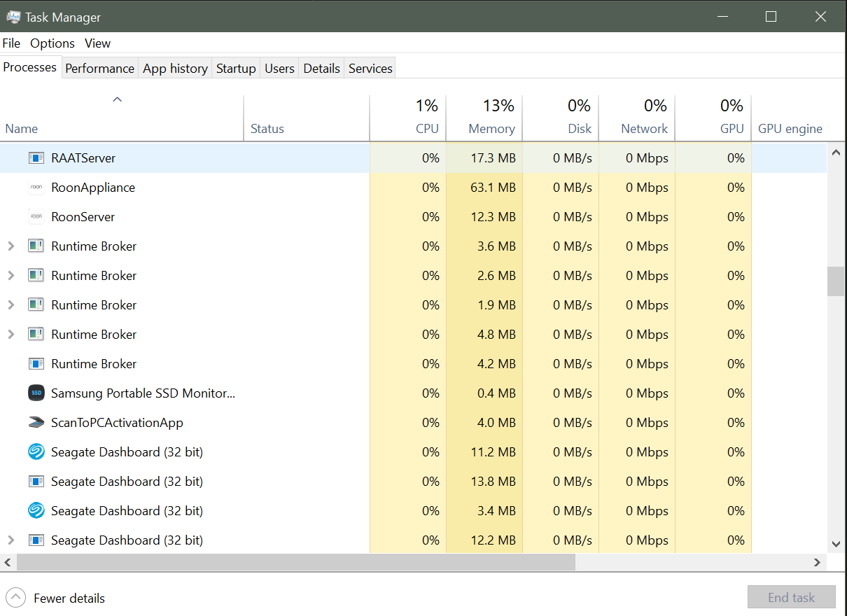Image resolution: width=847 pixels, height=616 pixels.
Task: Select the Processes tab
Action: pyautogui.click(x=30, y=67)
